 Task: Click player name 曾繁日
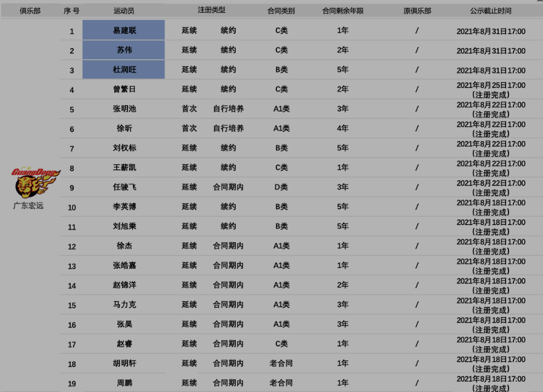coord(125,89)
